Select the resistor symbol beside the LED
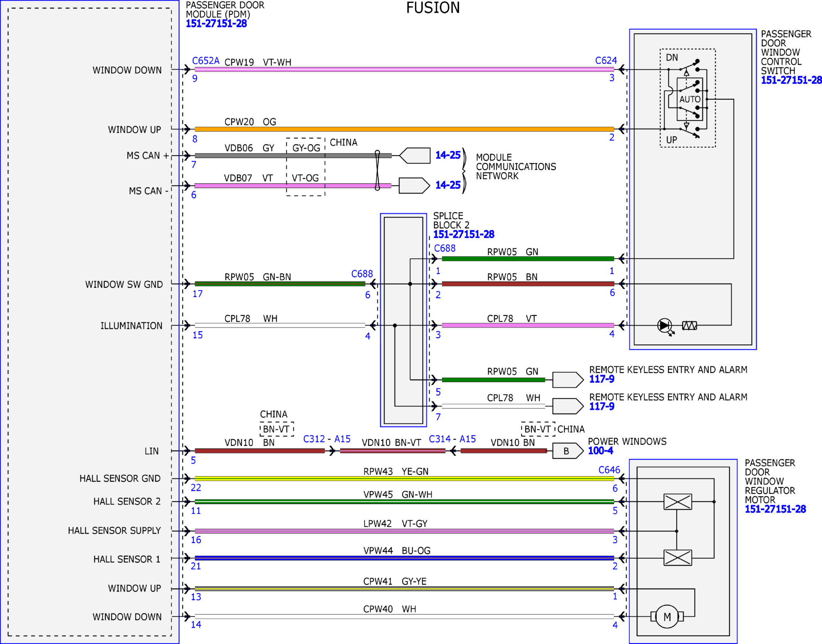 pyautogui.click(x=690, y=326)
